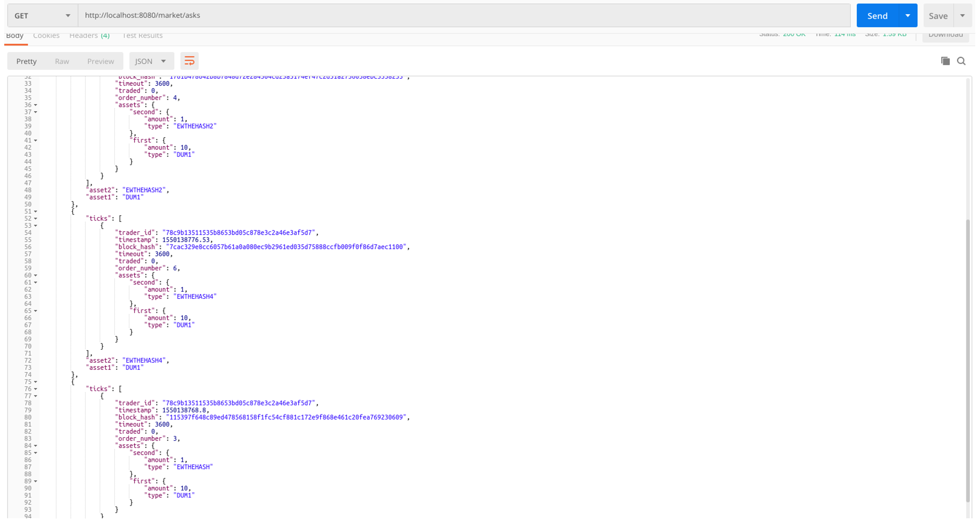Viewport: 980px width, 523px height.
Task: Open the Headers (4) tab
Action: [89, 36]
